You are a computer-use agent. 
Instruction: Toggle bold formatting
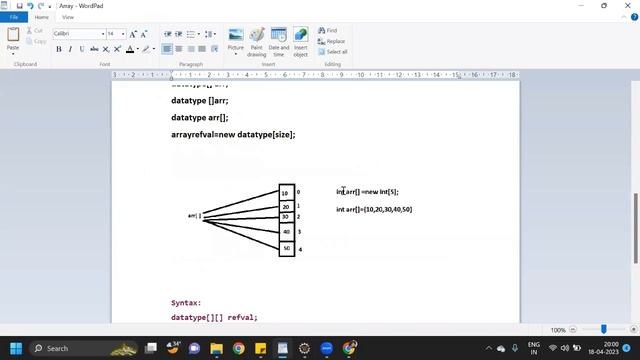(x=59, y=49)
